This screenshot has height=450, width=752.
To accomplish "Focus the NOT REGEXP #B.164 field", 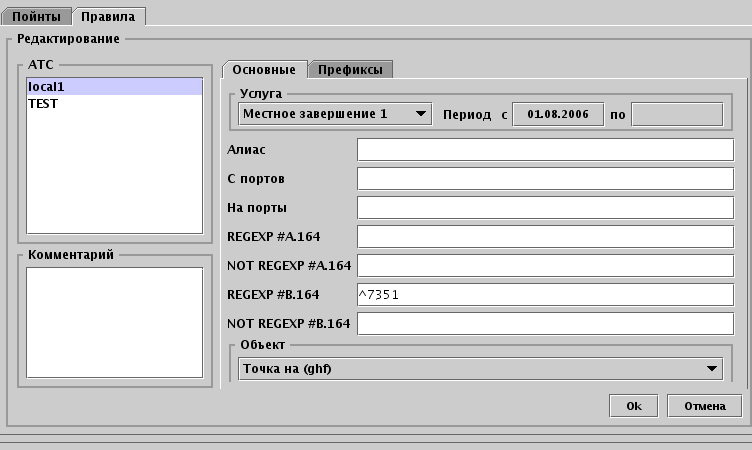I will tap(545, 324).
